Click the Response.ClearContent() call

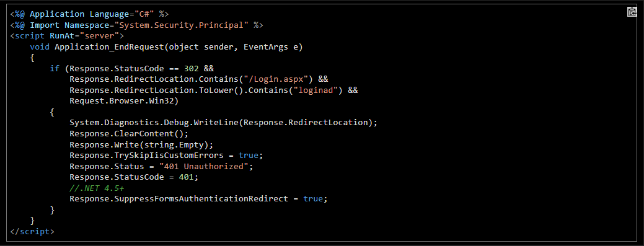click(129, 133)
